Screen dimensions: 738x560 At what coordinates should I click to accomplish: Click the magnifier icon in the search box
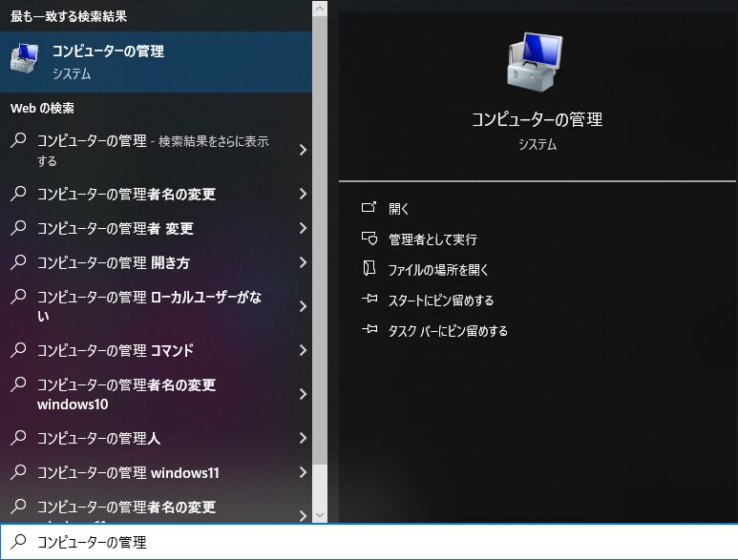[18, 542]
